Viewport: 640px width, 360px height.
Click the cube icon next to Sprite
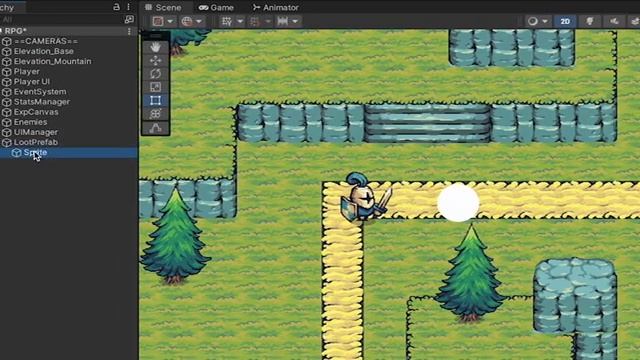[x=16, y=153]
